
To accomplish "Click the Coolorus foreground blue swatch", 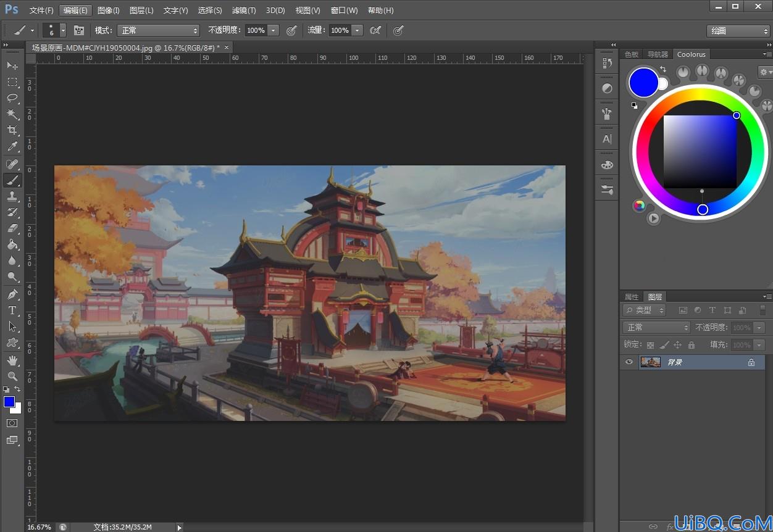I will pos(643,83).
